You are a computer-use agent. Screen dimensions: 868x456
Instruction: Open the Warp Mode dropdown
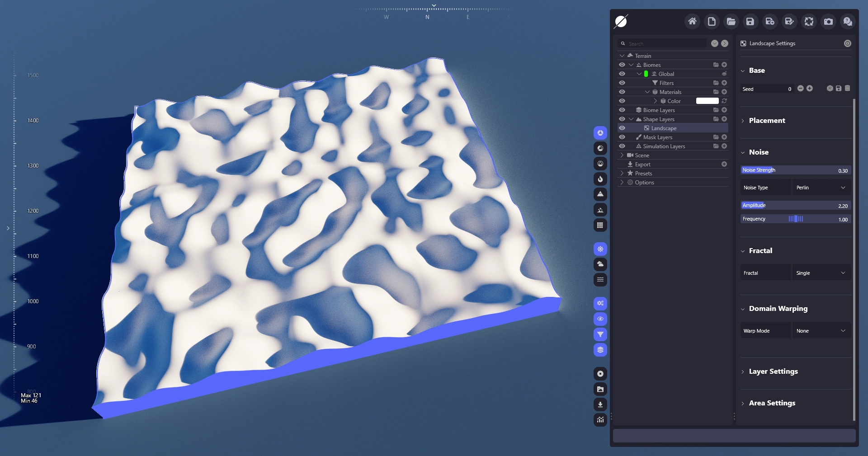pos(821,331)
